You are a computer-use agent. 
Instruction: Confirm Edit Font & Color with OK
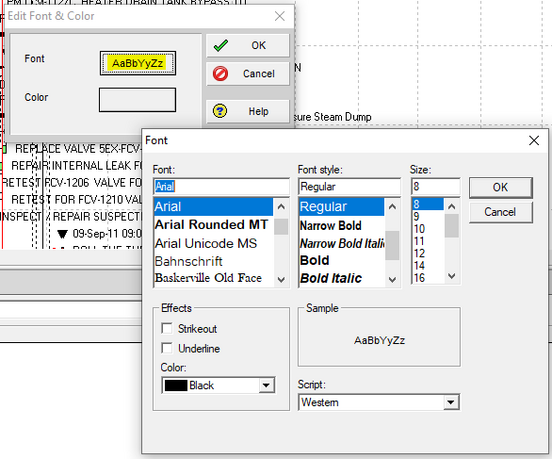tap(248, 45)
